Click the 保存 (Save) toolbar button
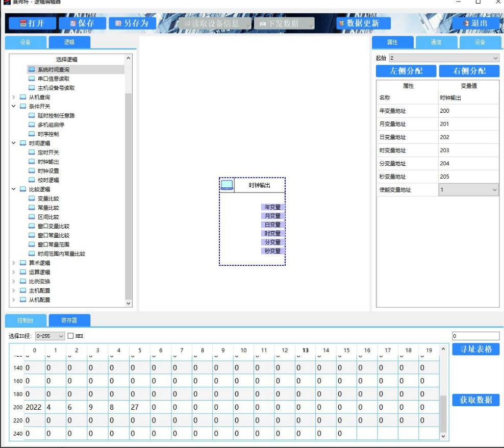504x448 pixels. coord(82,23)
